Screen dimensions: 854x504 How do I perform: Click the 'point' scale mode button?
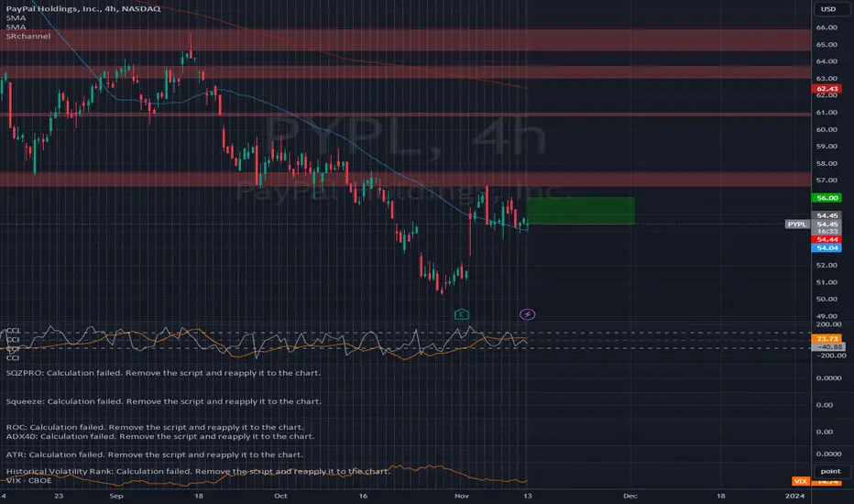[830, 471]
